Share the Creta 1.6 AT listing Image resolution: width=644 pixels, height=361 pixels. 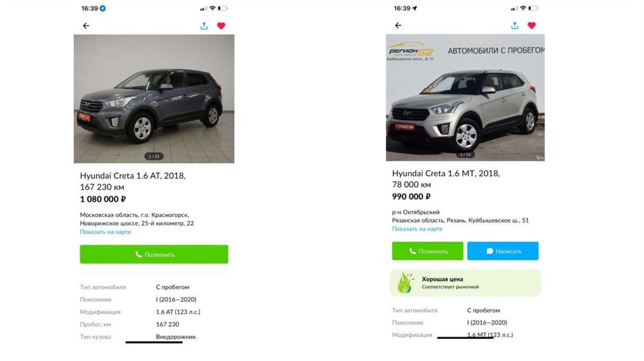[x=204, y=26]
